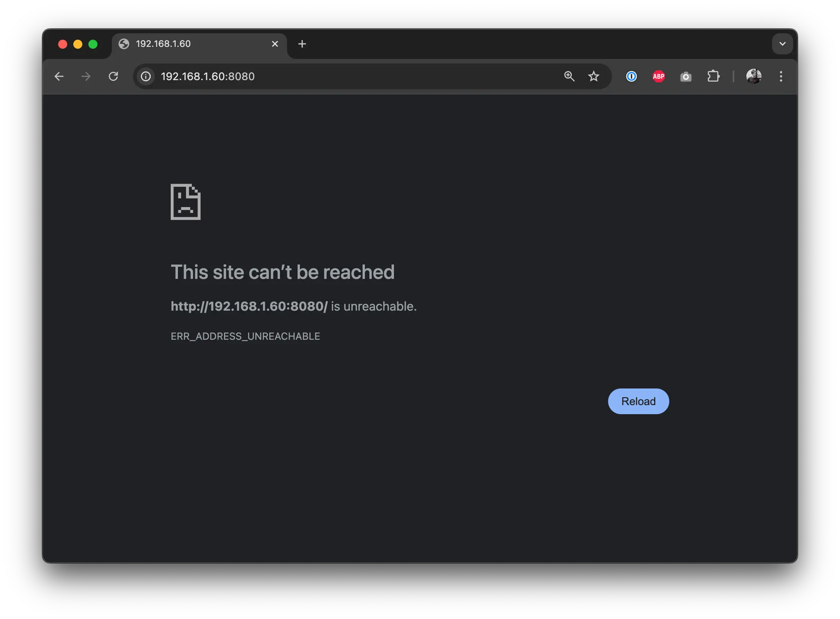Open the camera screenshot extension

click(686, 76)
